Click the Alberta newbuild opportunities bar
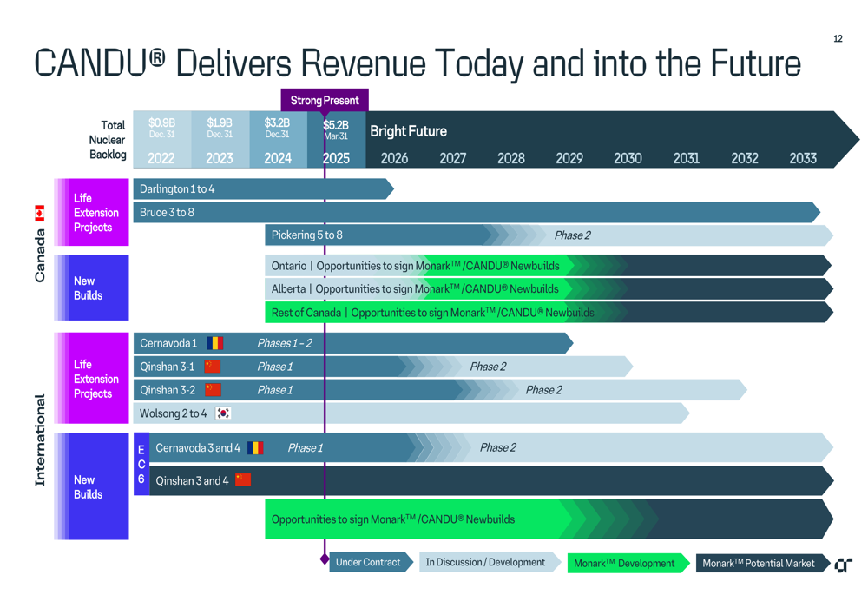The height and width of the screenshot is (595, 868). [548, 288]
